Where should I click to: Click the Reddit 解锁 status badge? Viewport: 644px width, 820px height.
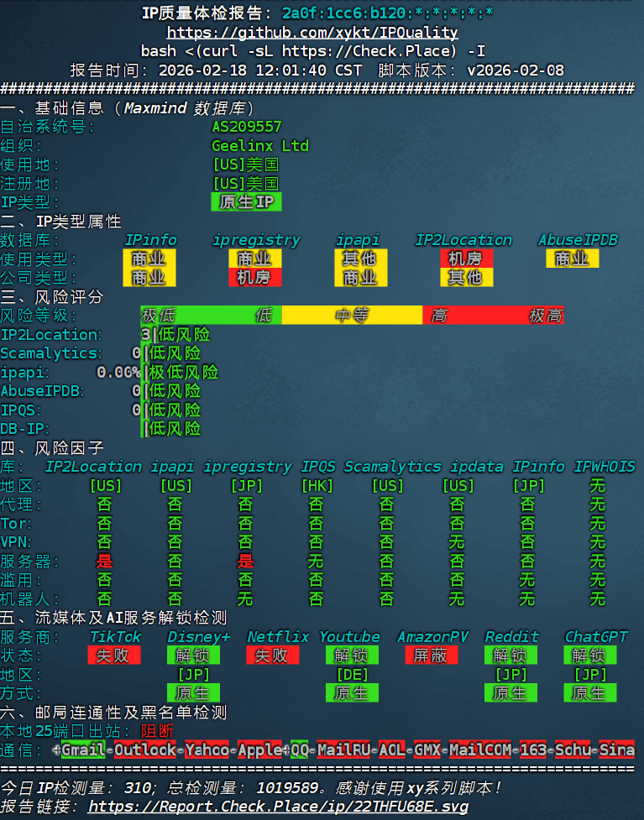510,655
